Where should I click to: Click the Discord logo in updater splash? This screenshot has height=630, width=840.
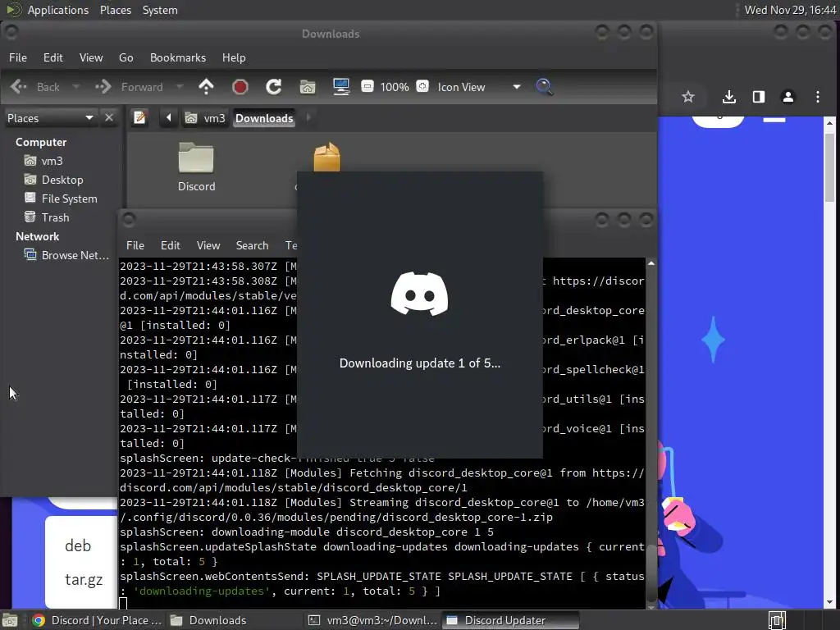tap(419, 294)
